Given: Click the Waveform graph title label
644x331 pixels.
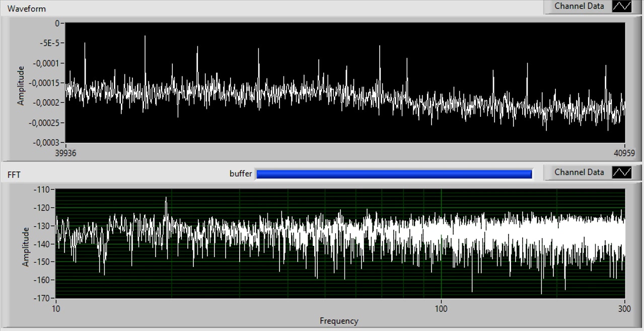Looking at the screenshot, I should click(26, 9).
